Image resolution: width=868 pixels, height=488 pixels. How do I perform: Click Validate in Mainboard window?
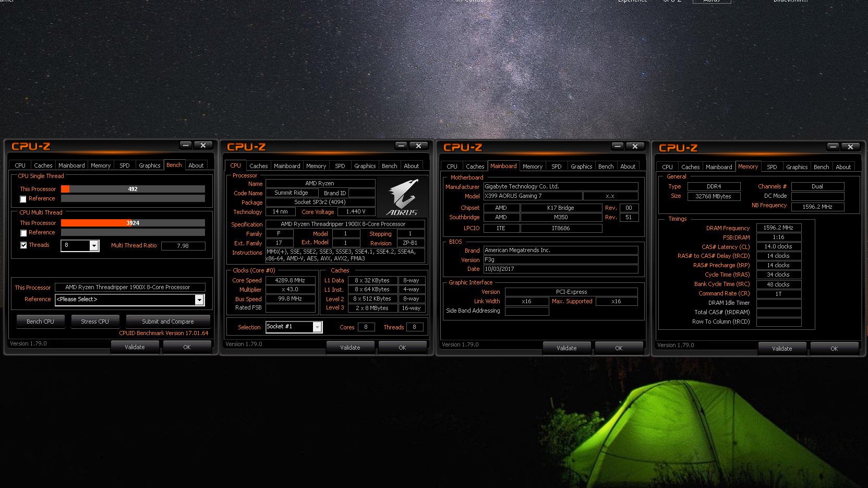pos(567,348)
